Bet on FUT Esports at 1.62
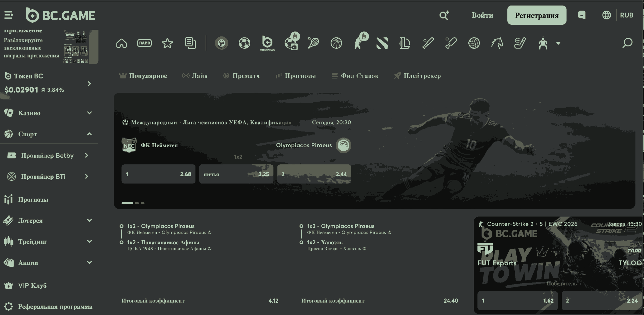This screenshot has height=315, width=644. coord(517,300)
